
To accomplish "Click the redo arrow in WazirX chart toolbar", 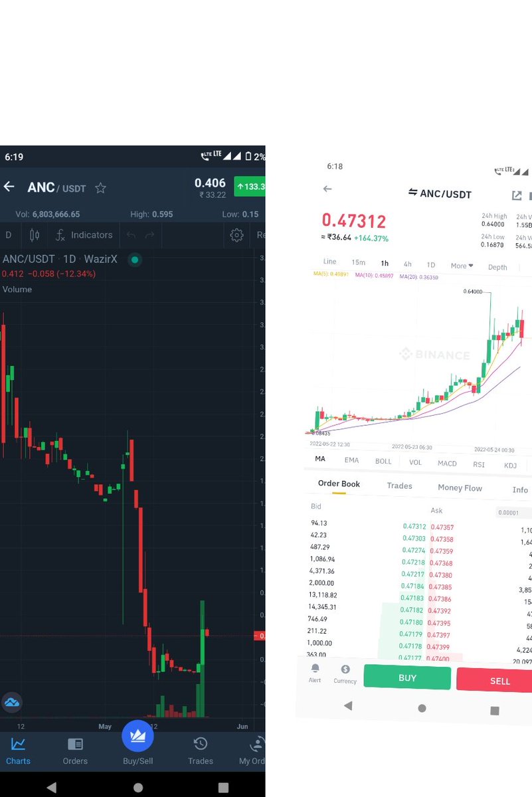I will coord(149,235).
